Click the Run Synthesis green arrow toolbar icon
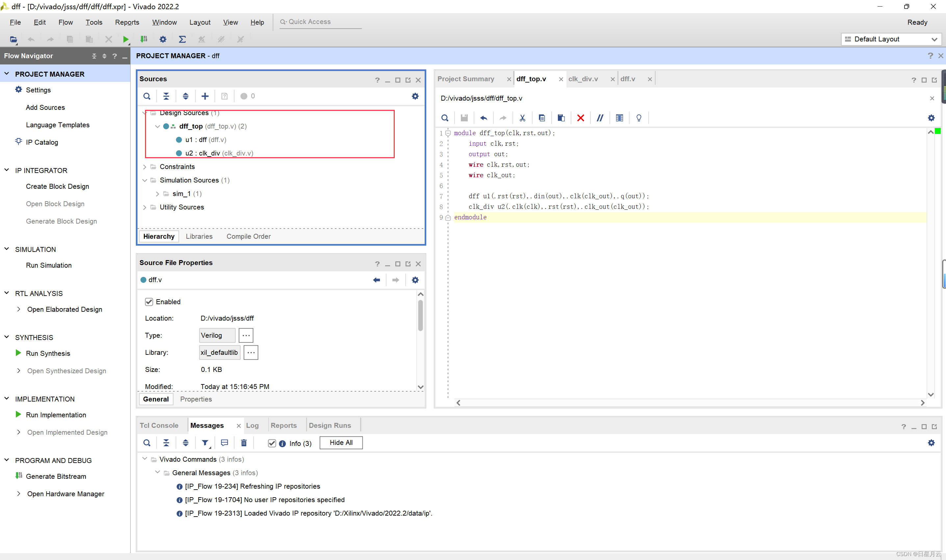The height and width of the screenshot is (560, 946). click(126, 39)
